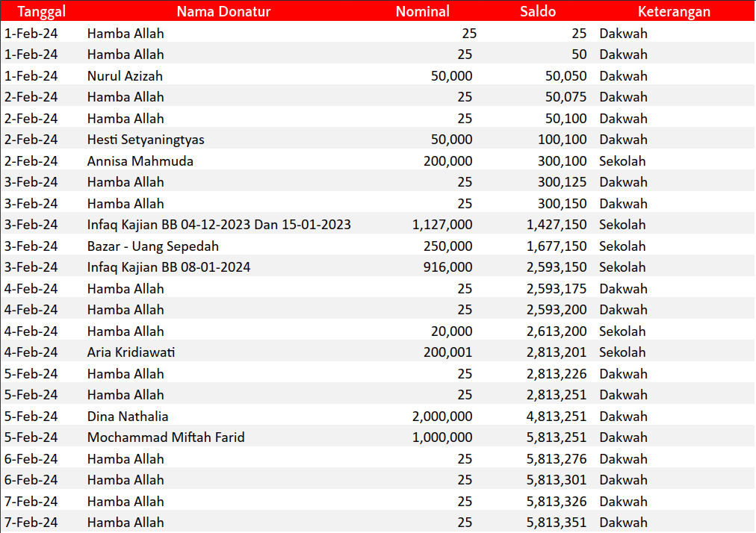The width and height of the screenshot is (756, 533).
Task: Click the Dina Nathalia donor cell
Action: [128, 417]
